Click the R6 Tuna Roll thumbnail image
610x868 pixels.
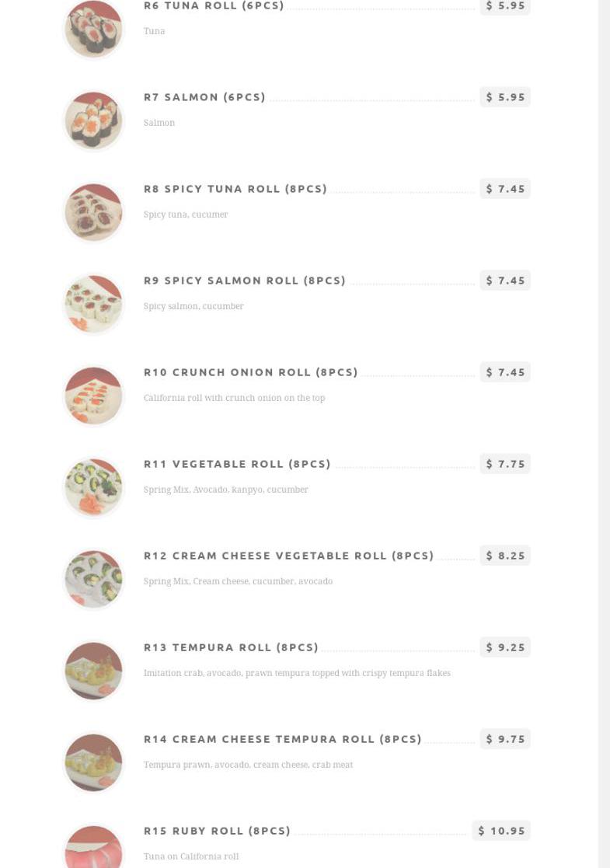93,29
